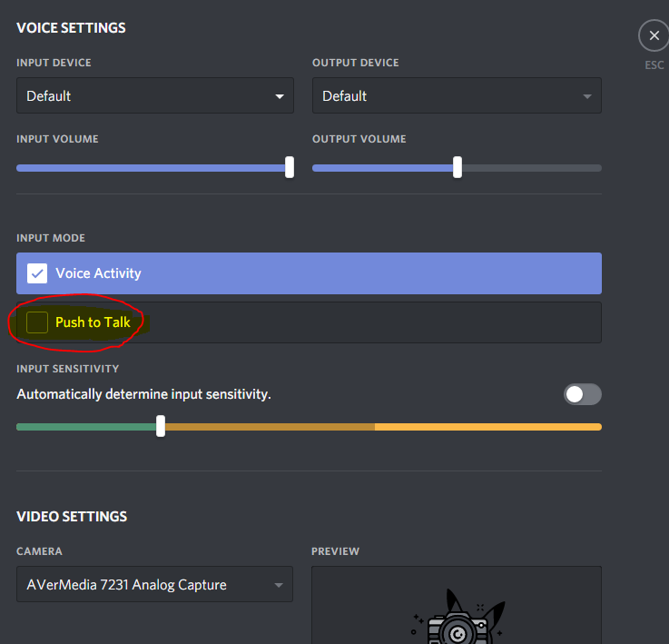669x644 pixels.
Task: Click the video Preview box
Action: (457, 605)
